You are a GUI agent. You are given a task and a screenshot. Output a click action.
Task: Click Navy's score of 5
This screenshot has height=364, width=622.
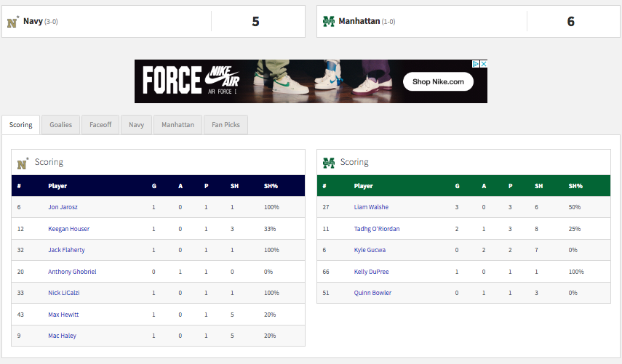click(255, 21)
